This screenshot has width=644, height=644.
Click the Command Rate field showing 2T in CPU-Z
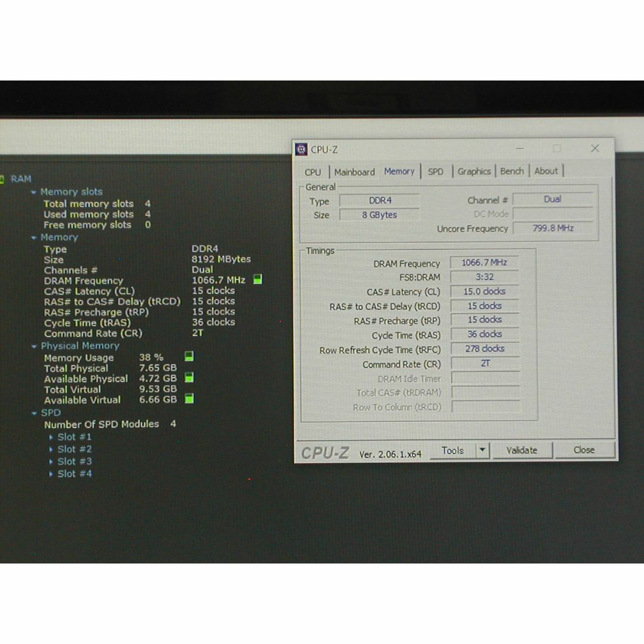[x=485, y=363]
